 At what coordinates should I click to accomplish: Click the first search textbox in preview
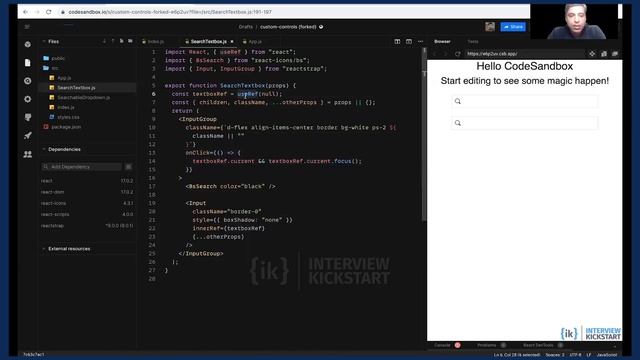[525, 101]
